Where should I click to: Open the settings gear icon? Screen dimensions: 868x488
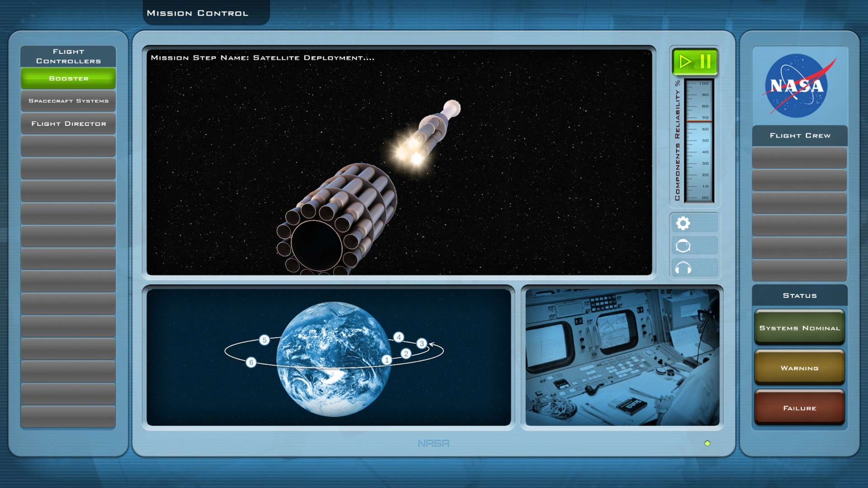(x=684, y=223)
